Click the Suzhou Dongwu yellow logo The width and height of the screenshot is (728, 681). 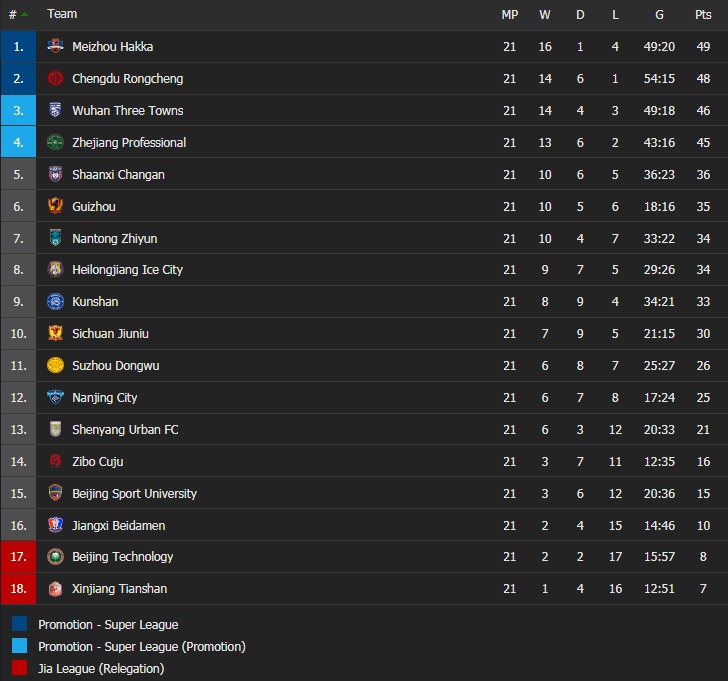click(55, 366)
